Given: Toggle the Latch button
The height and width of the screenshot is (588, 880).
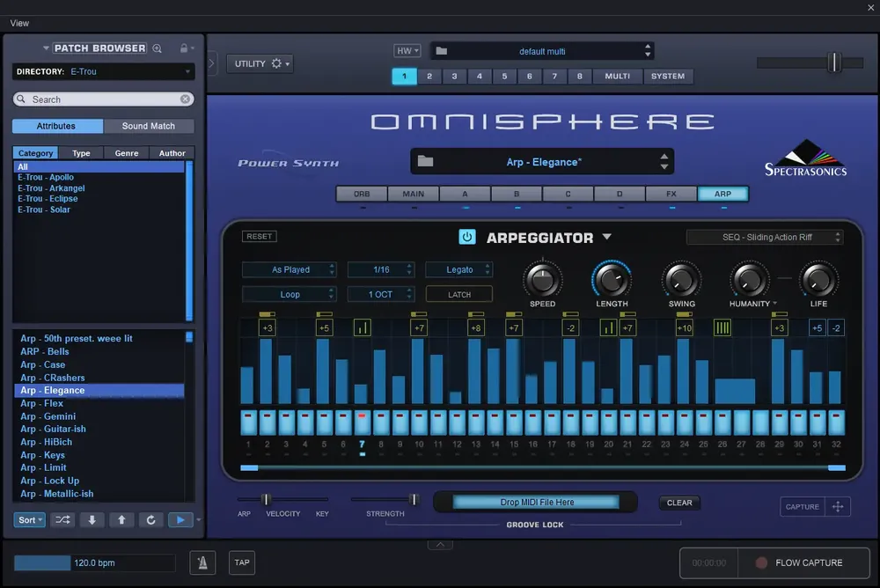Looking at the screenshot, I should tap(459, 294).
